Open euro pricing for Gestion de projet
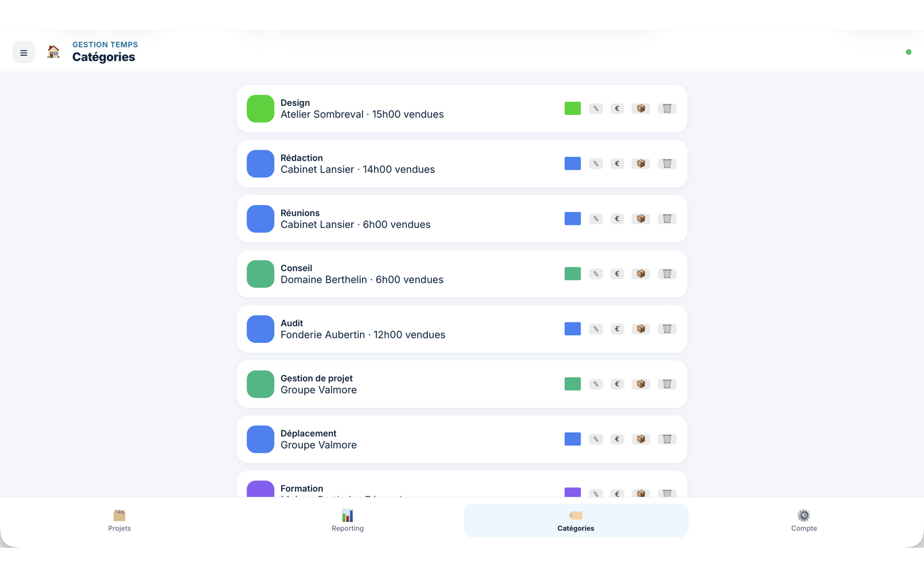924x578 pixels. tap(617, 385)
